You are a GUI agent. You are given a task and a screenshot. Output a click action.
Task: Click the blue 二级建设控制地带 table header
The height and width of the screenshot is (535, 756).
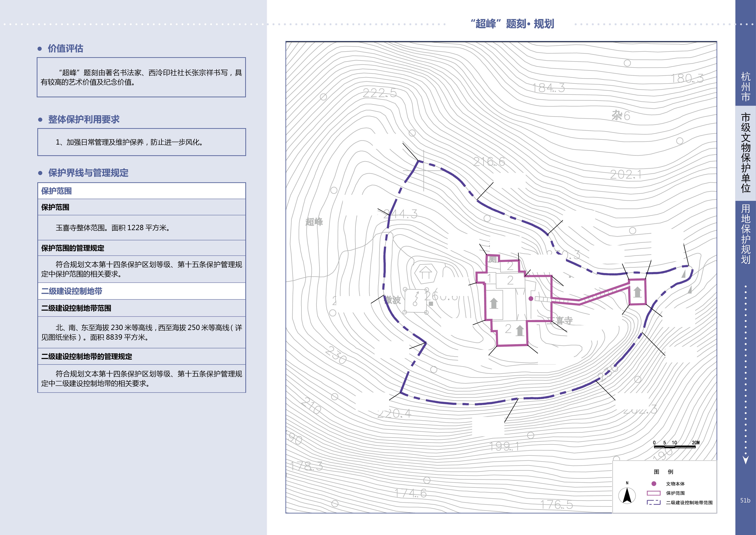point(142,291)
